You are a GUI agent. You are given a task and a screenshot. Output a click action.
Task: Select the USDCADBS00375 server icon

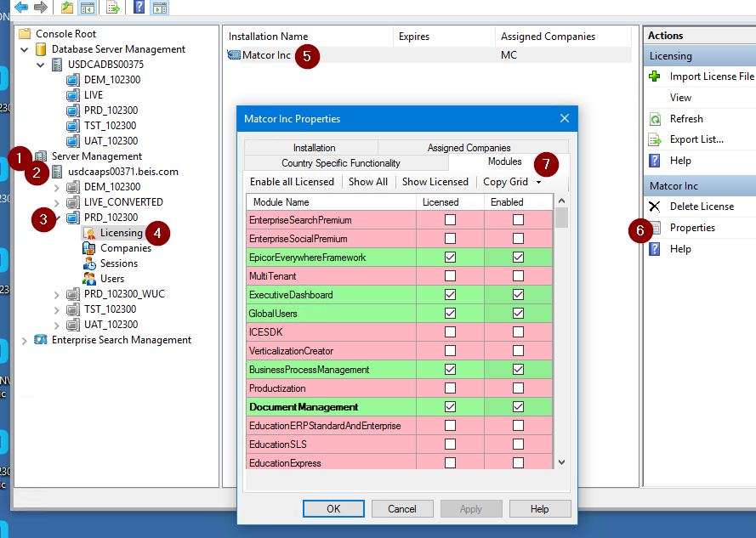click(x=57, y=64)
